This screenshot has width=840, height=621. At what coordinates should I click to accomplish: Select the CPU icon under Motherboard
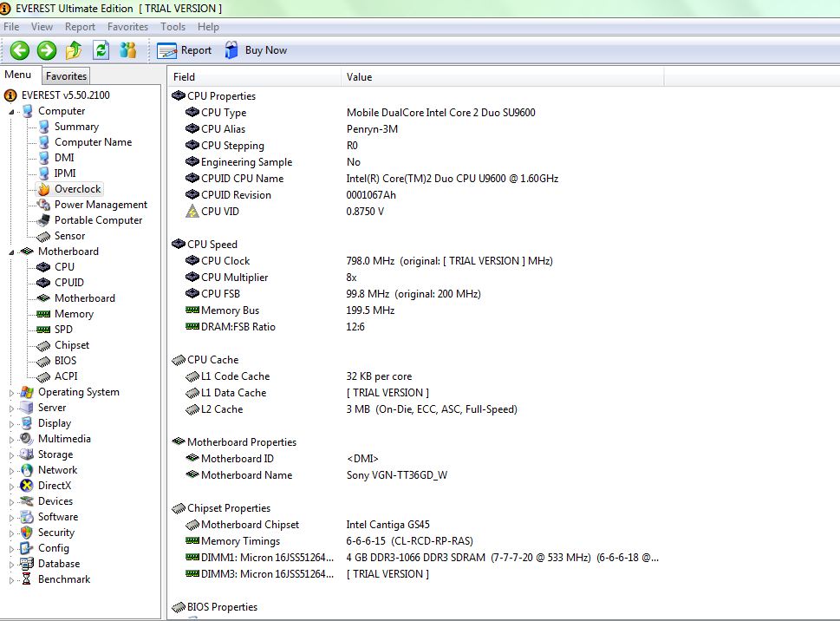(43, 267)
